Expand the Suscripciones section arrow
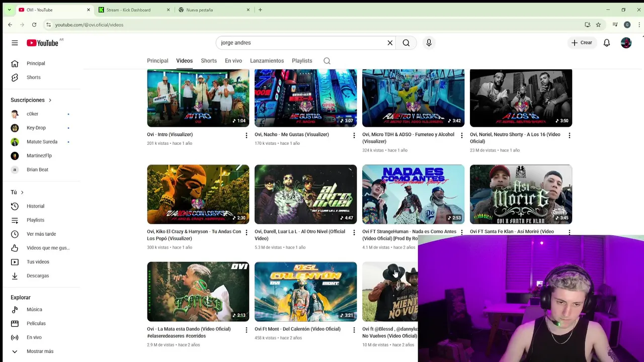The width and height of the screenshot is (644, 362). pos(50,100)
